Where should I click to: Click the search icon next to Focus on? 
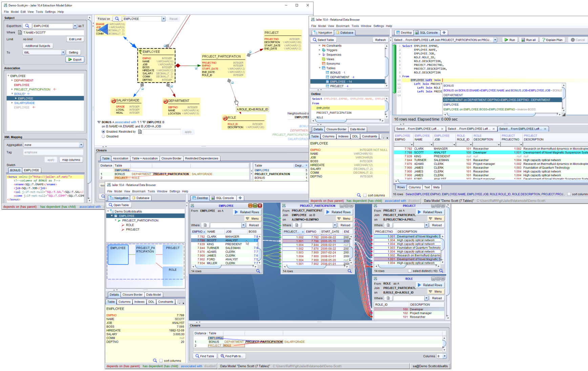click(x=117, y=19)
